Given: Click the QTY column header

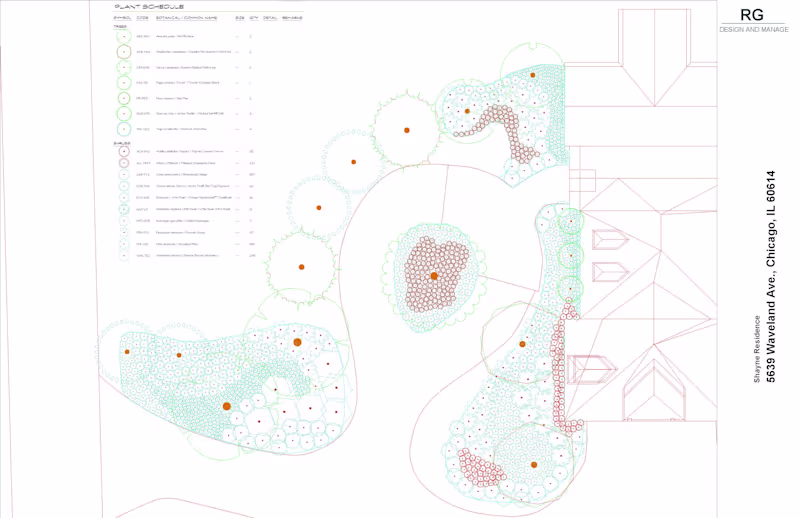Looking at the screenshot, I should coord(254,18).
